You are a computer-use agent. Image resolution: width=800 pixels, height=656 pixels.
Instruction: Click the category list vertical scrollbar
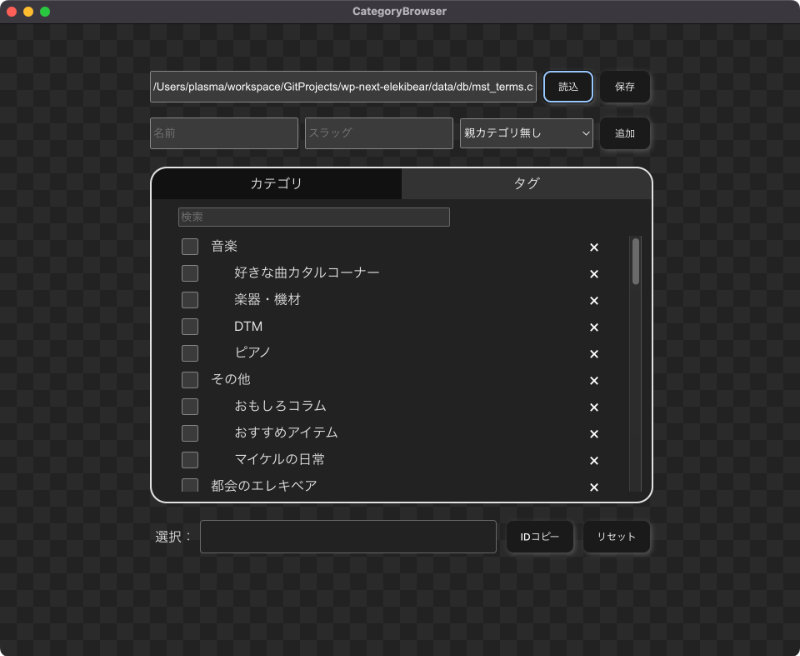coord(636,262)
